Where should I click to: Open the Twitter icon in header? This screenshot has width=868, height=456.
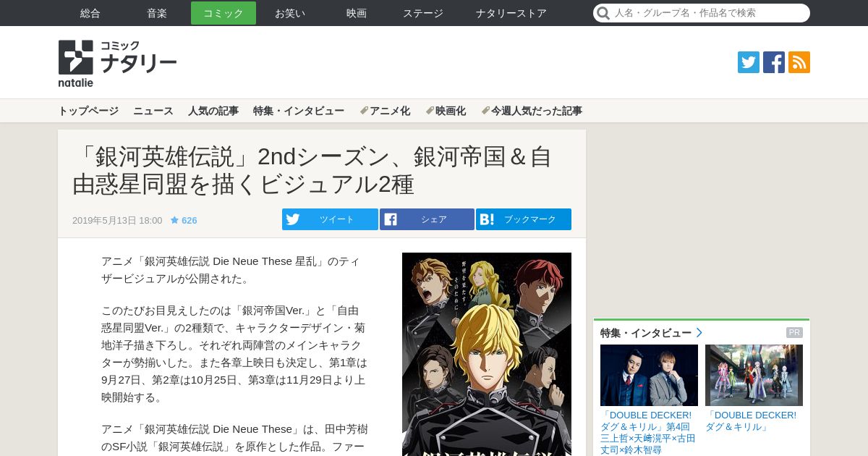pos(749,62)
